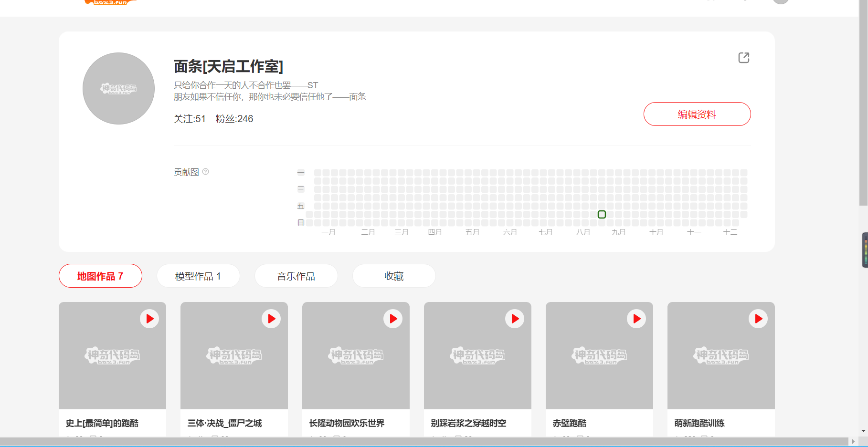
Task: Open thumbnail of 别踩岩浆之穿越时空
Action: (x=477, y=355)
